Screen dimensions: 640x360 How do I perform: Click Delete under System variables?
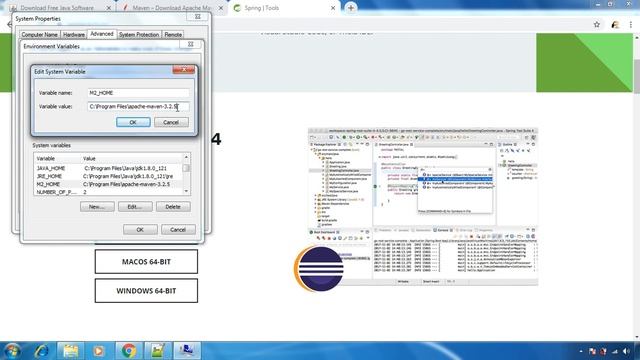pyautogui.click(x=173, y=207)
